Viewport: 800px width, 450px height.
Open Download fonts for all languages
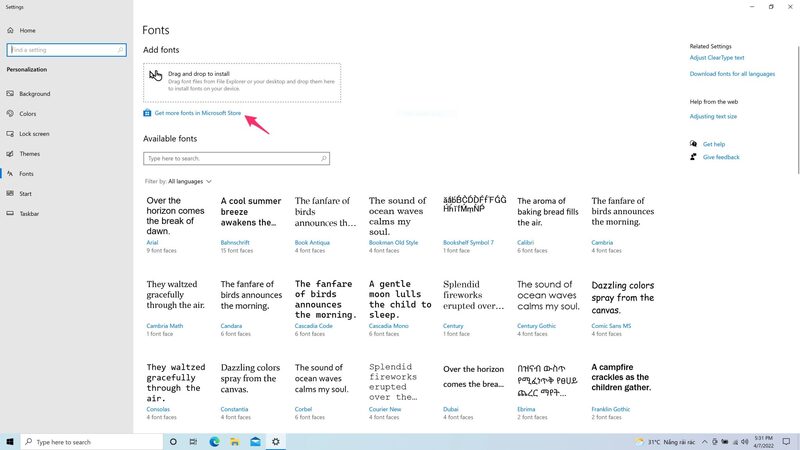[x=732, y=74]
